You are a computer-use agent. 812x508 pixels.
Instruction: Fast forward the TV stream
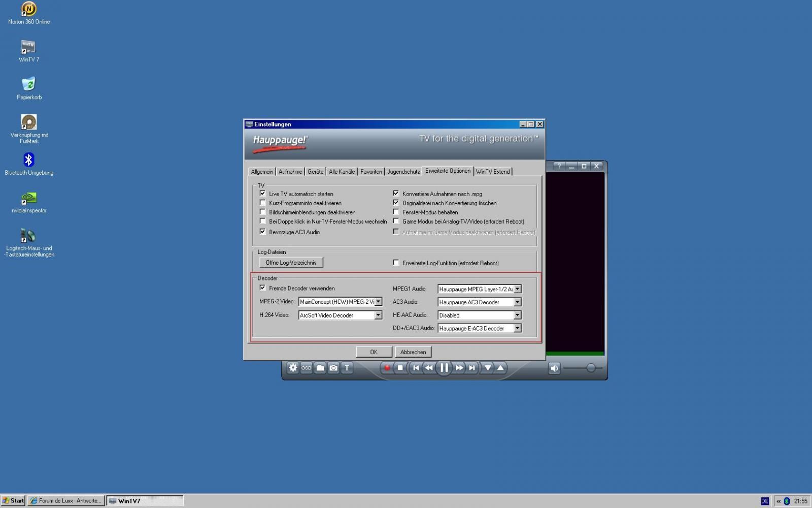(x=459, y=368)
